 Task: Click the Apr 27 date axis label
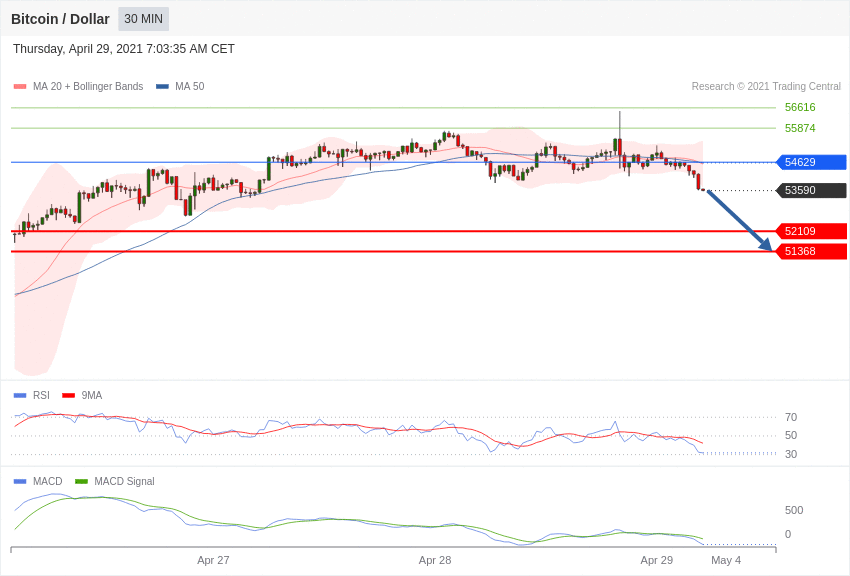[x=213, y=560]
